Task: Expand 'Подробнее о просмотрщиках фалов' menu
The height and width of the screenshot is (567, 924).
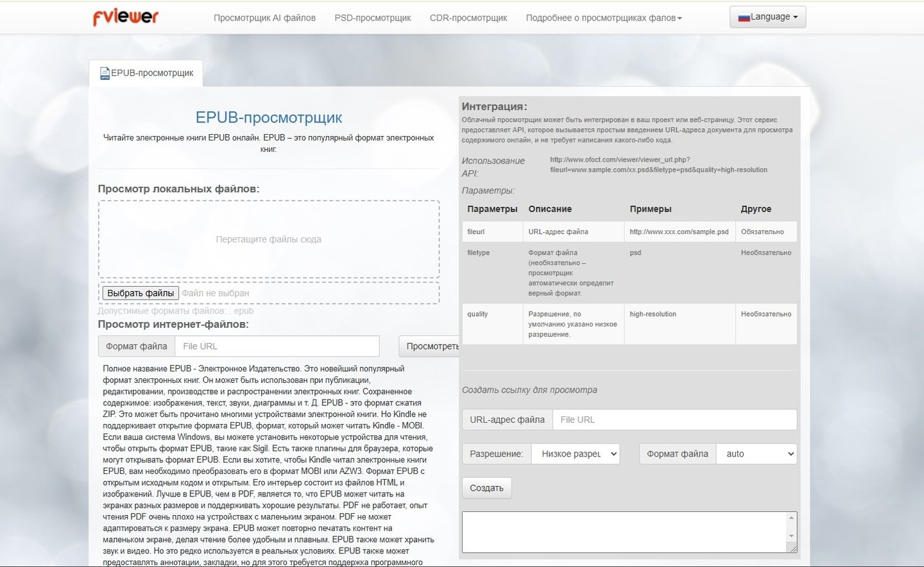Action: tap(603, 18)
